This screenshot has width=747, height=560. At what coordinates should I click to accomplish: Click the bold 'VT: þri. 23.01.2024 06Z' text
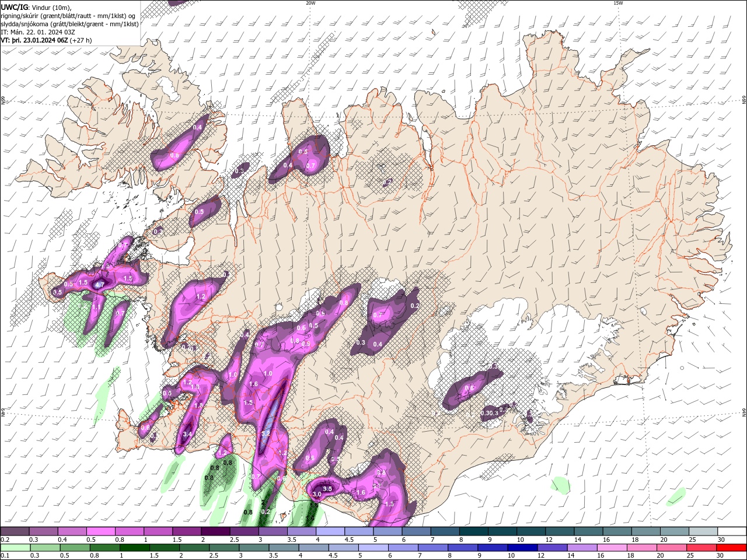click(x=34, y=40)
